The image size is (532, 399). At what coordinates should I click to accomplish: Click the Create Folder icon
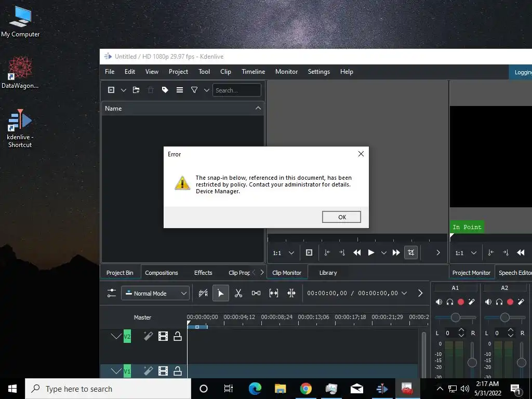click(136, 90)
